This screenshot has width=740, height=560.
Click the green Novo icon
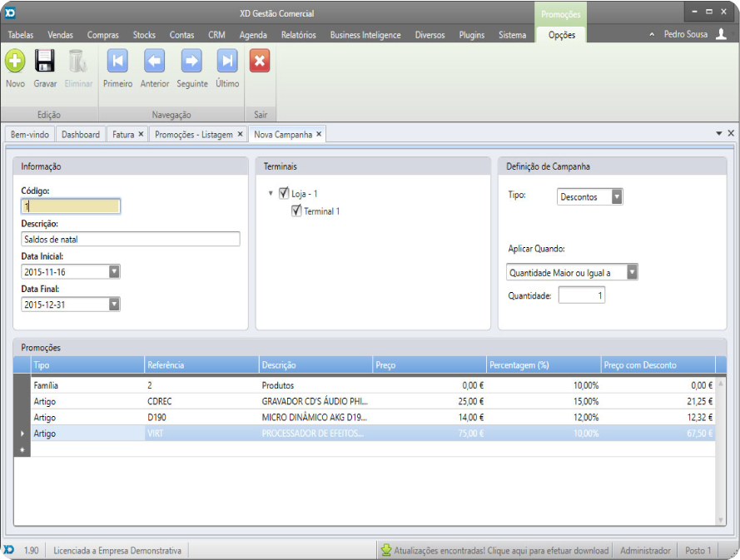point(15,61)
